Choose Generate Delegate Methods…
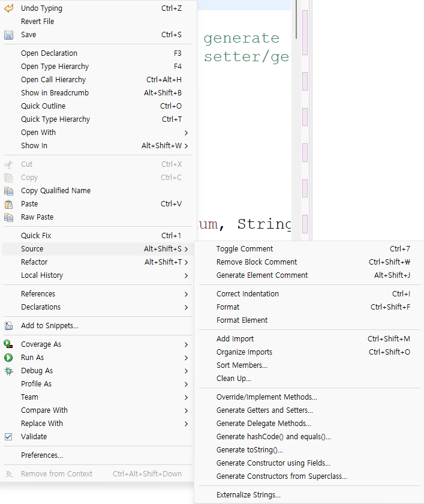Image resolution: width=424 pixels, height=504 pixels. (x=309, y=424)
